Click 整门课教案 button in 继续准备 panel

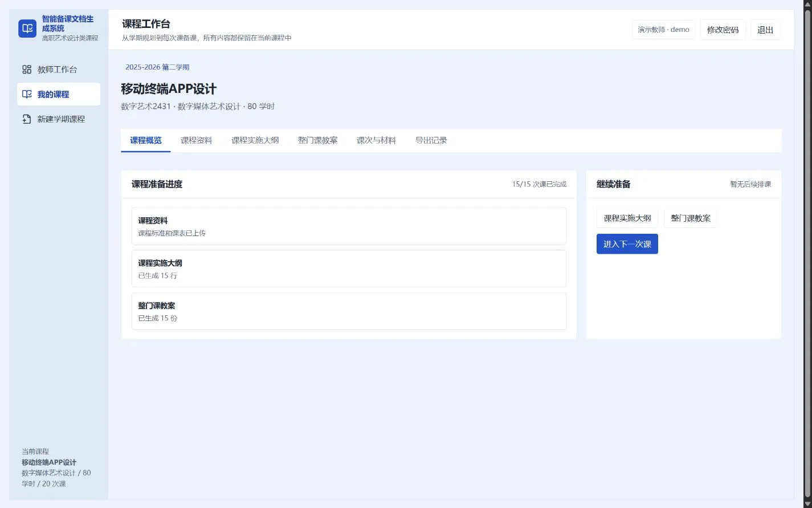coord(691,218)
